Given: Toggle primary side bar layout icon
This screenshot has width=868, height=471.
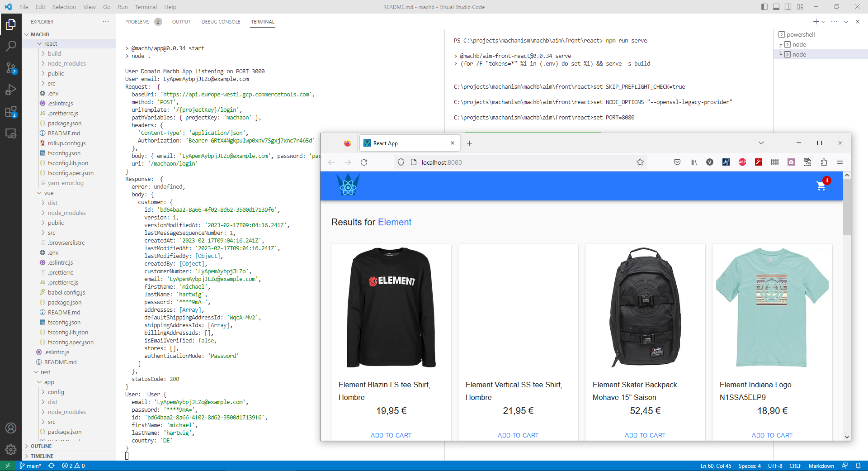Looking at the screenshot, I should click(x=764, y=7).
